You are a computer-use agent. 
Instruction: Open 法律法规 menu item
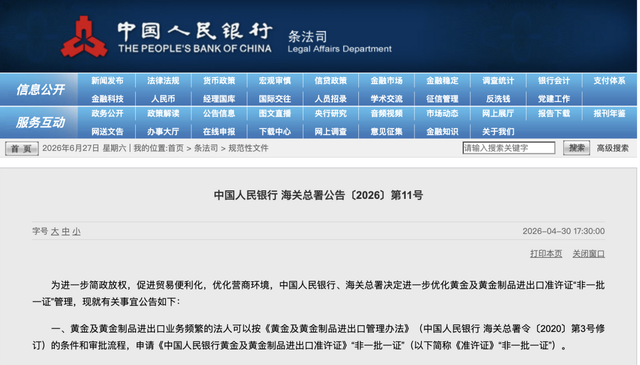click(163, 81)
